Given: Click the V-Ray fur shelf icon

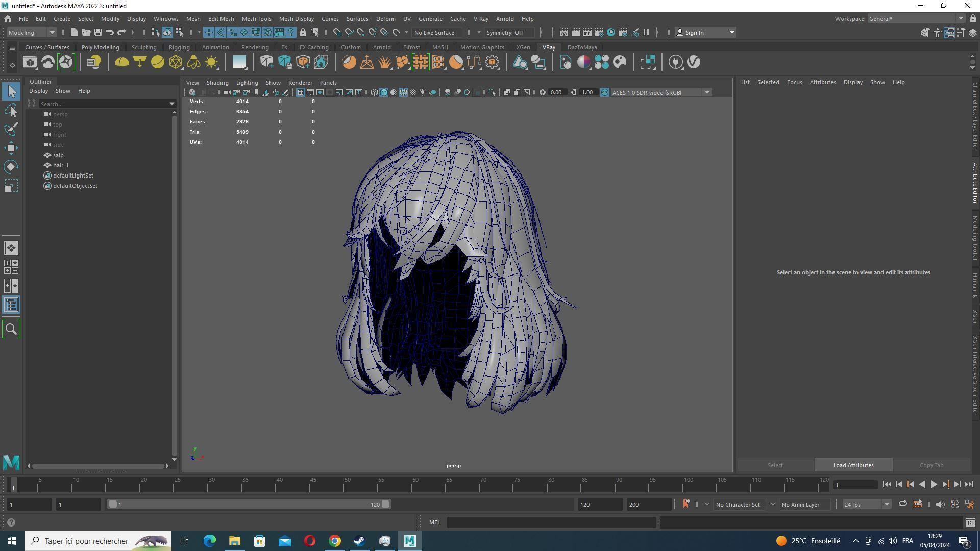Looking at the screenshot, I should pos(384,62).
